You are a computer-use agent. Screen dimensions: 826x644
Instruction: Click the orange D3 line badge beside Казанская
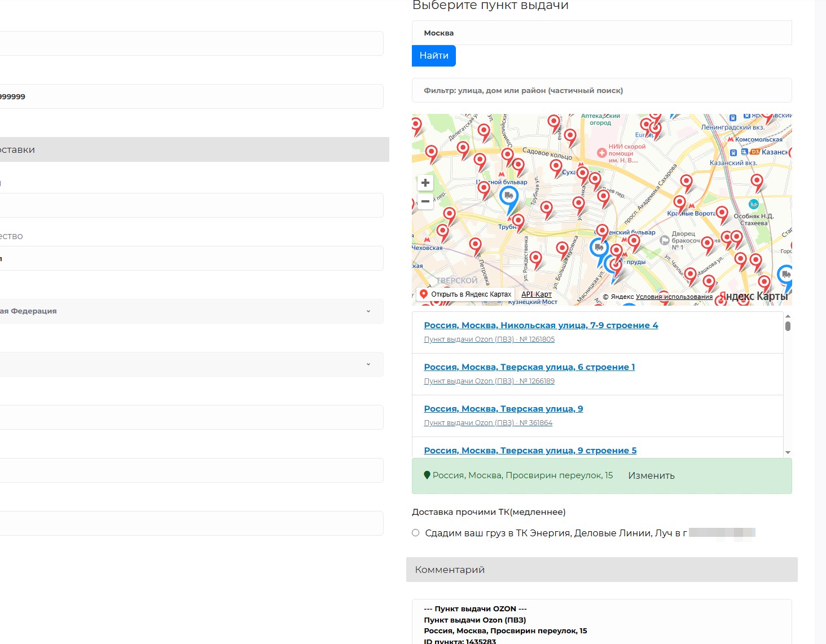pyautogui.click(x=755, y=152)
